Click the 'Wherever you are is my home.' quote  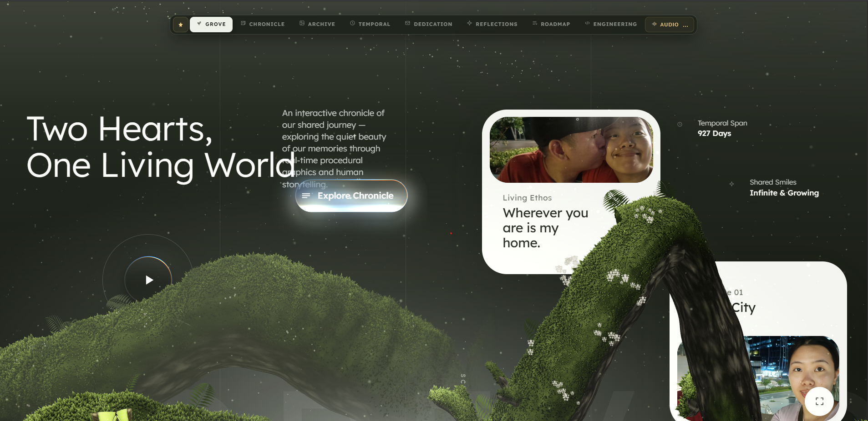pyautogui.click(x=545, y=228)
